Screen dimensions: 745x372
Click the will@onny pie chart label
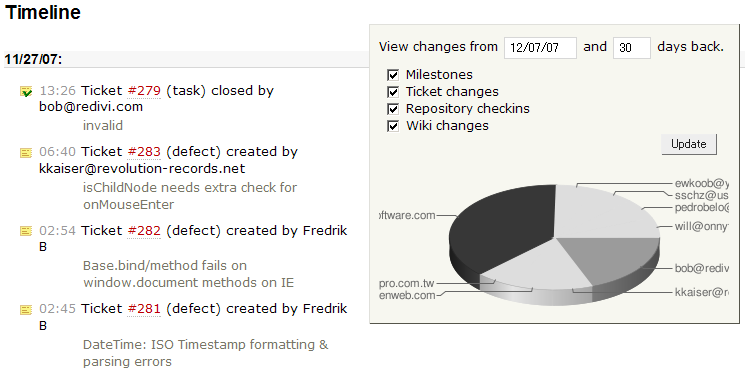click(701, 226)
